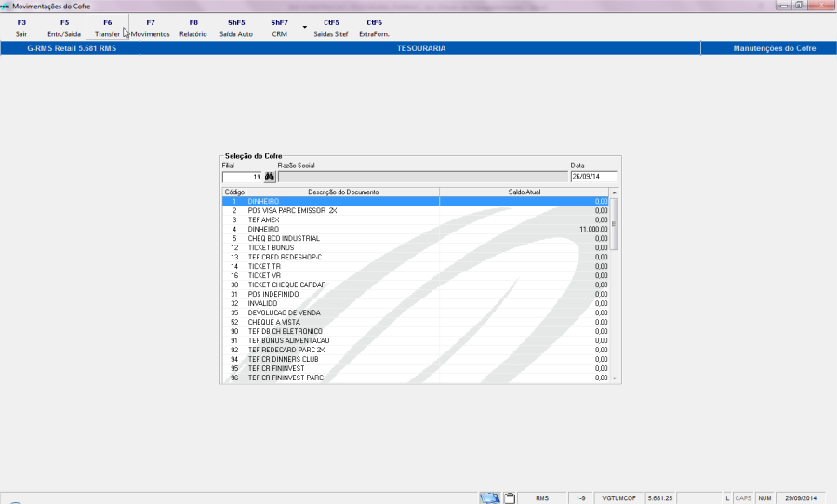Viewport: 837px width, 504px height.
Task: Select TICKET CHEQUE CARDAP row
Action: pyautogui.click(x=416, y=285)
